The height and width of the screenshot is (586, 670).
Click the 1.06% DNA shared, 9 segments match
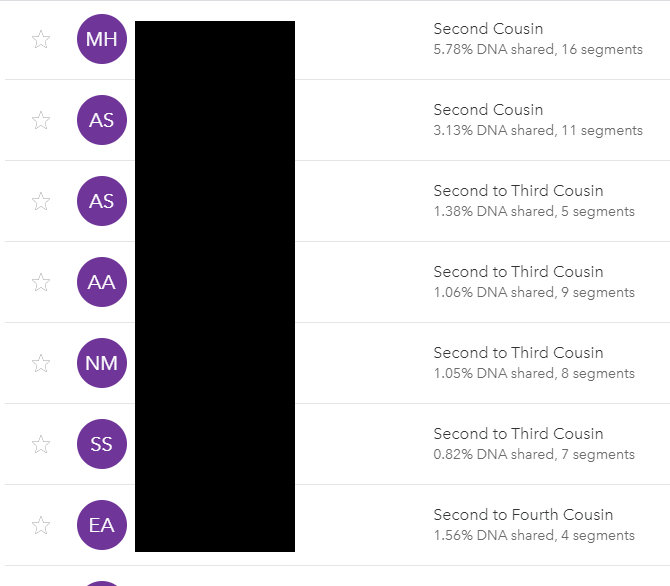[x=533, y=293]
